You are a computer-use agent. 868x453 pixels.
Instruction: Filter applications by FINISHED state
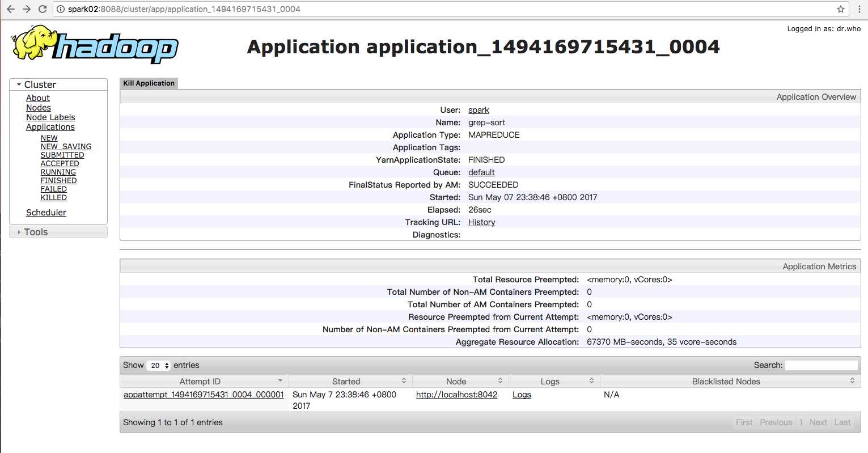coord(58,180)
